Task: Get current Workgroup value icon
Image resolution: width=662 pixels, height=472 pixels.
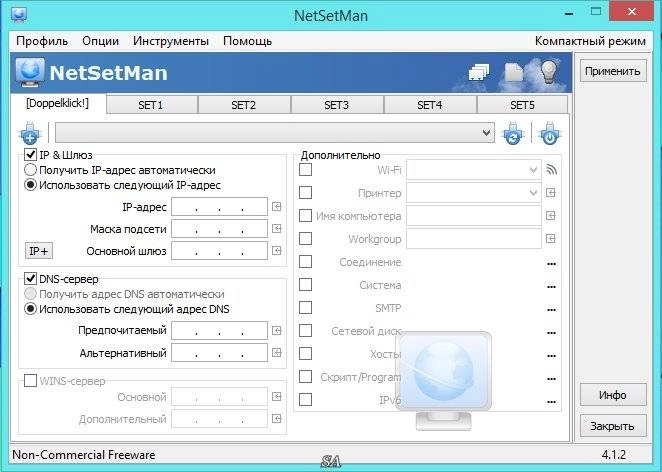Action: point(551,239)
